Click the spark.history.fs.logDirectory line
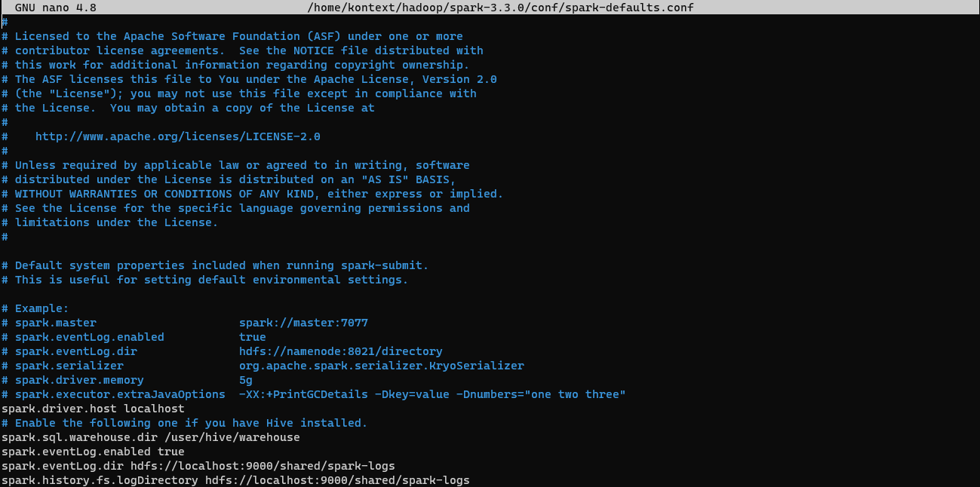 click(235, 480)
